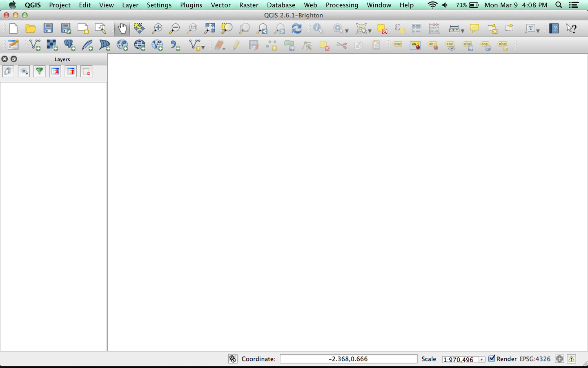Open the Composer Manager
This screenshot has height=368, width=588.
(100, 29)
